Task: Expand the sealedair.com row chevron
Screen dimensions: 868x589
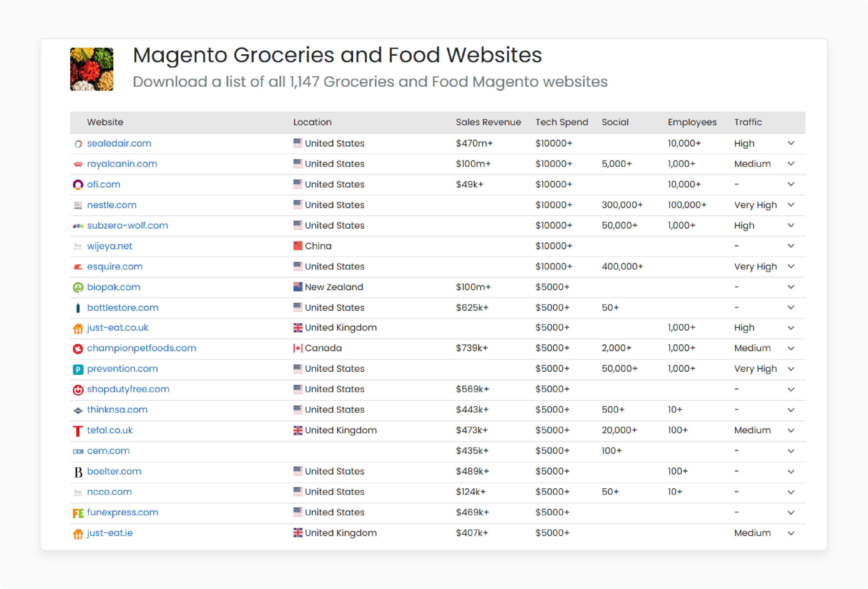Action: pyautogui.click(x=791, y=143)
